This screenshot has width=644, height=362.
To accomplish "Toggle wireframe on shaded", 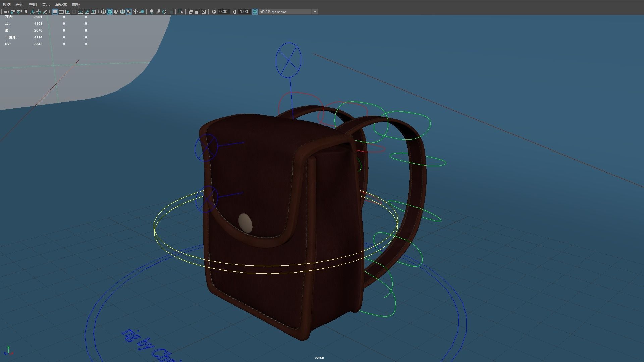I will click(122, 12).
